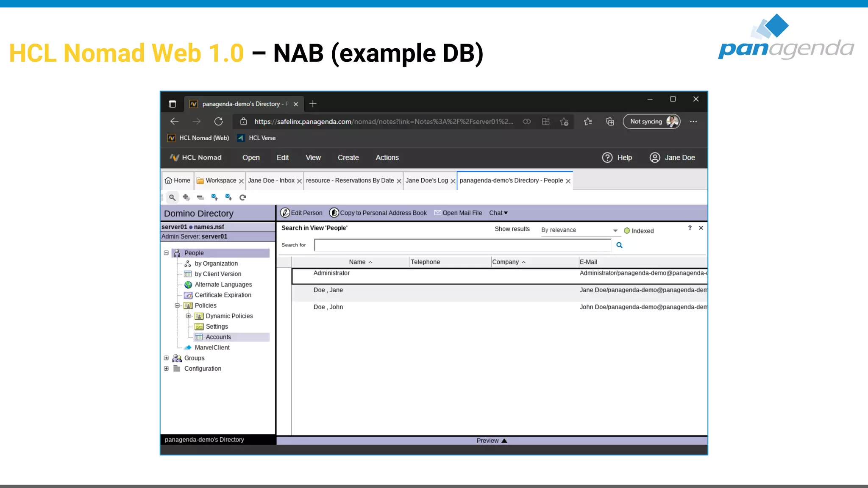868x488 pixels.
Task: Collapse the People tree node
Action: 166,253
